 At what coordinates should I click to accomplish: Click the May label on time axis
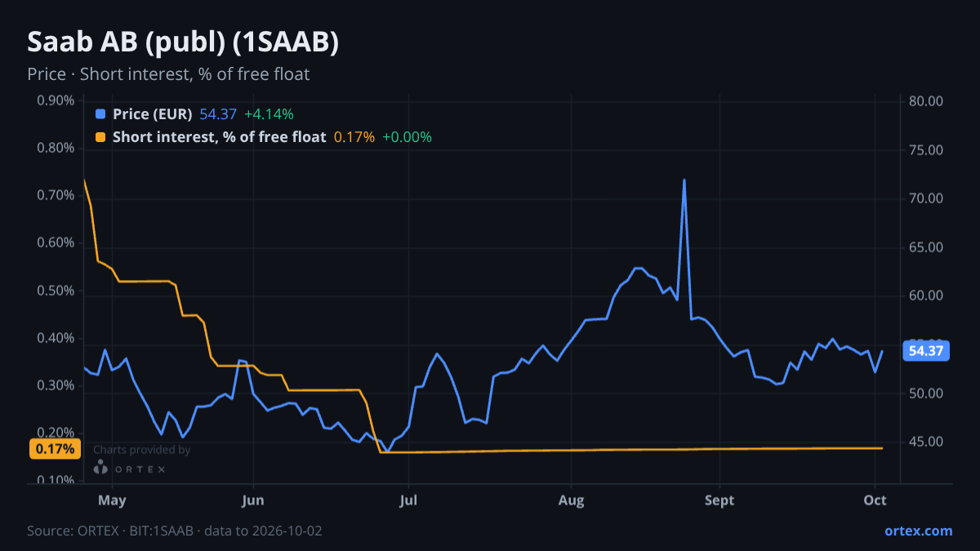click(x=112, y=500)
